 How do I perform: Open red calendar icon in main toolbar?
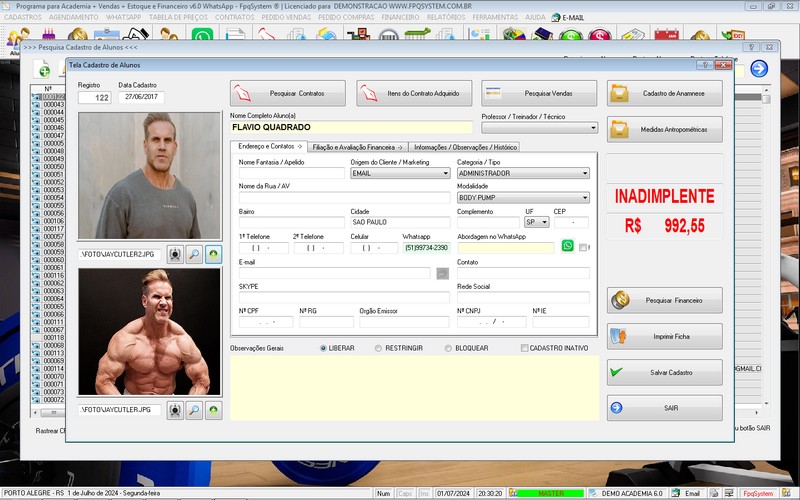click(x=666, y=34)
